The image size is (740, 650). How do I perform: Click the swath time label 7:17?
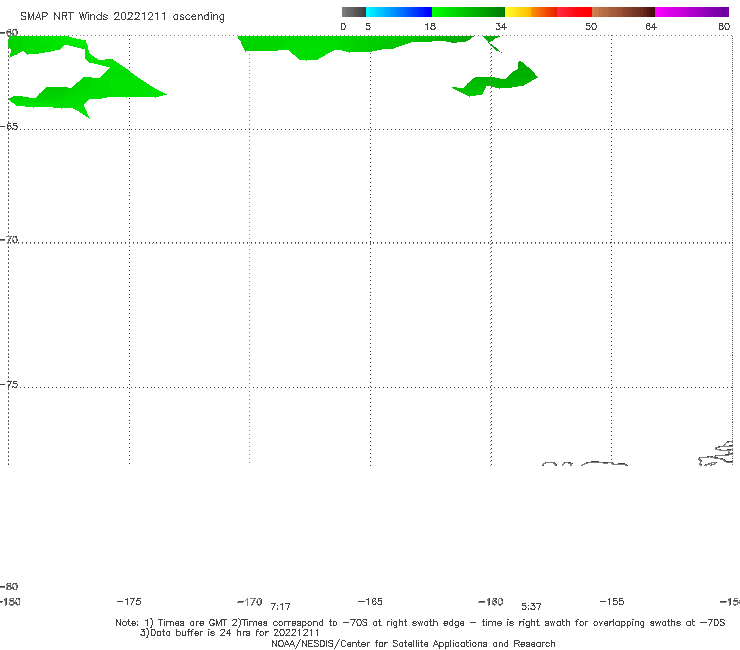pos(280,607)
